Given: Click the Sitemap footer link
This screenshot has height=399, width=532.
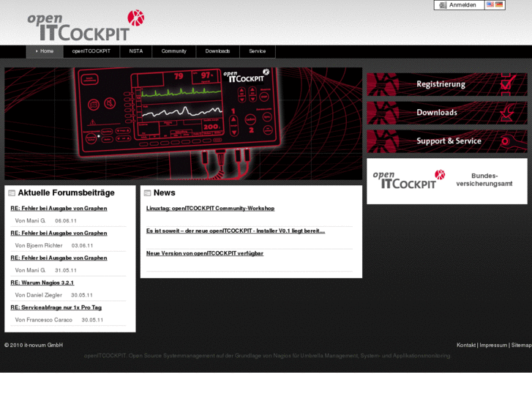Looking at the screenshot, I should pyautogui.click(x=522, y=345).
